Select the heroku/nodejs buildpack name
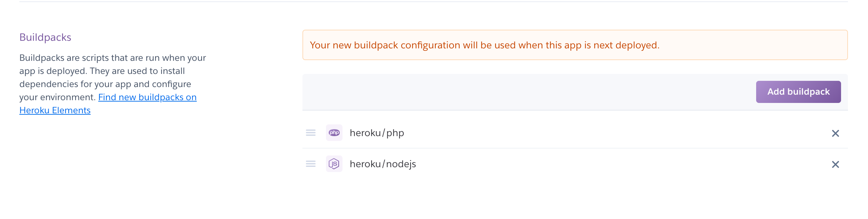 (383, 164)
